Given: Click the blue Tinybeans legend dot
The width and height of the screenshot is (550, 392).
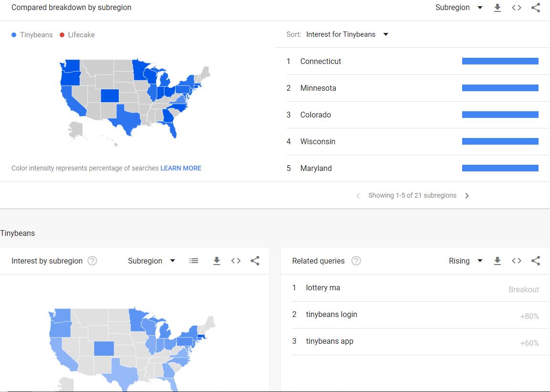Looking at the screenshot, I should pyautogui.click(x=14, y=35).
